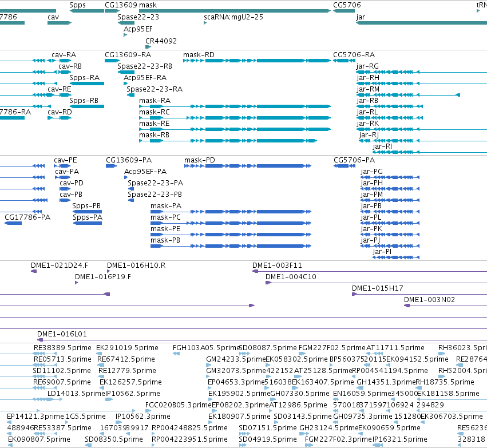
Task: Click protein CG17786-PA label
Action: pyautogui.click(x=27, y=217)
